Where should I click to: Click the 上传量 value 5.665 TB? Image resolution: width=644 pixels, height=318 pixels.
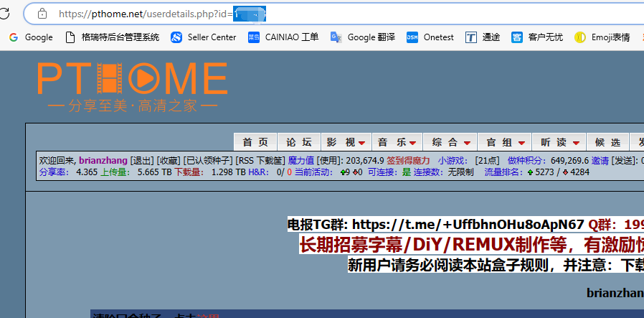pyautogui.click(x=154, y=172)
